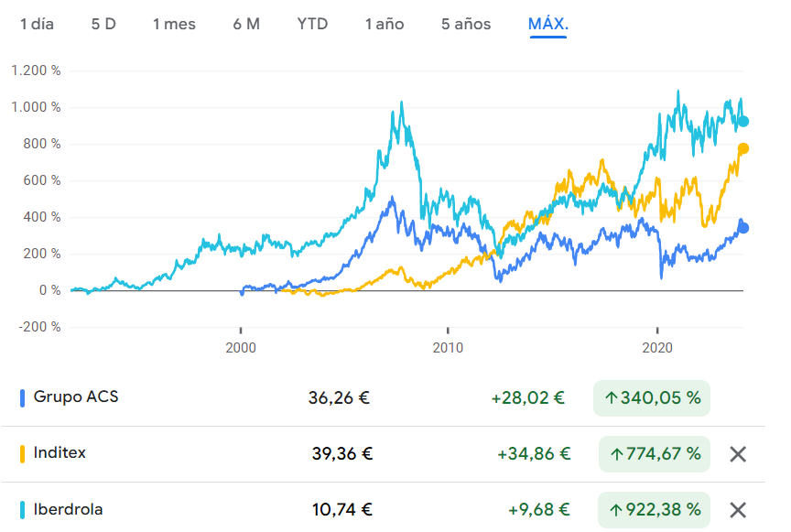
Task: Choose the 1 año range tab
Action: click(x=384, y=25)
